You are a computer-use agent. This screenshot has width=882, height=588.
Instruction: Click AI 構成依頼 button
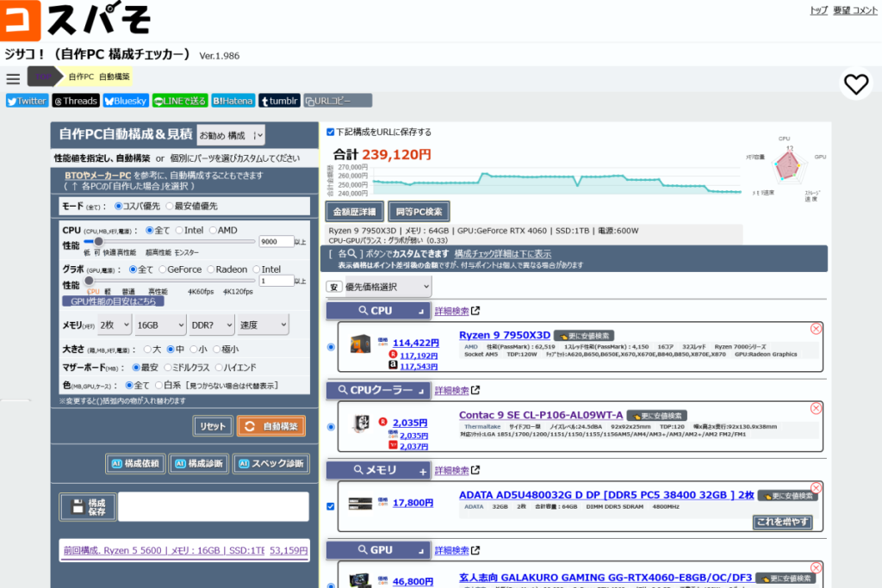(135, 464)
